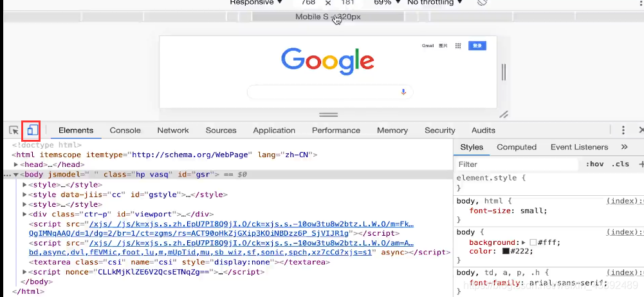Screen dimensions: 644x297
Task: Open the Google apps grid icon
Action: tap(458, 46)
